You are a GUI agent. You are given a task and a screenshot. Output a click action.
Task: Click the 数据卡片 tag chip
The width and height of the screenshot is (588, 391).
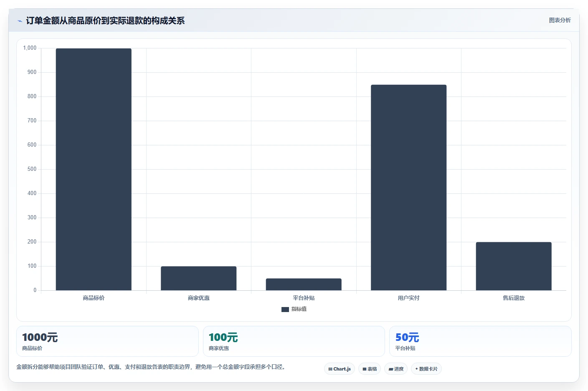(426, 369)
